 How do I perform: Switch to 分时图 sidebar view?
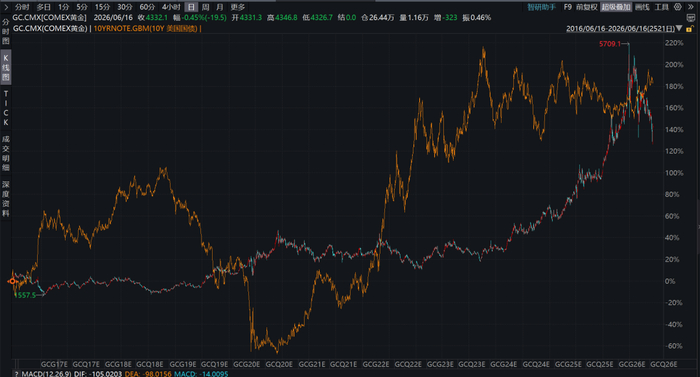6,31
